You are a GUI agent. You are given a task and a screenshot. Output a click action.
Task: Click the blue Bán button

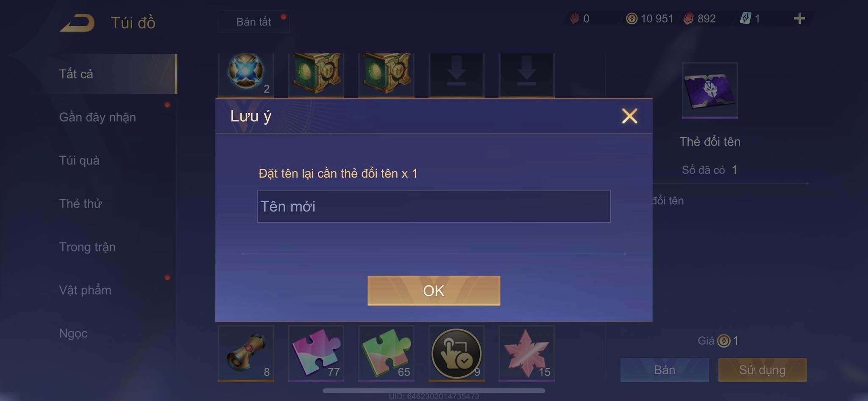click(665, 370)
